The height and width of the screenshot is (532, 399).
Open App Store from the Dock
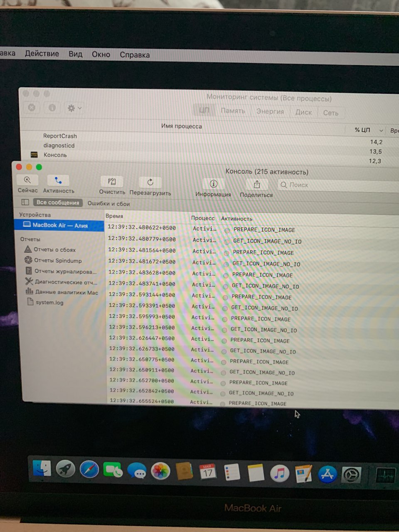point(327,474)
